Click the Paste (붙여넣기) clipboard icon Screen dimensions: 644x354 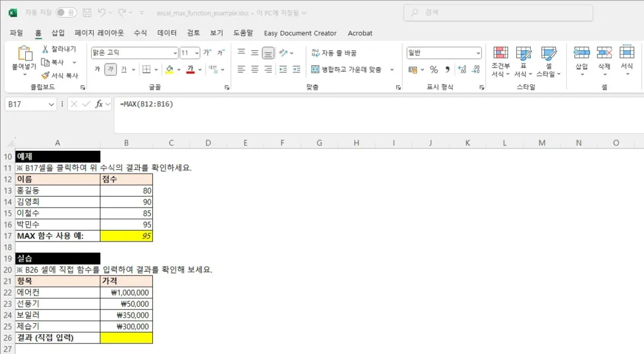(x=25, y=54)
